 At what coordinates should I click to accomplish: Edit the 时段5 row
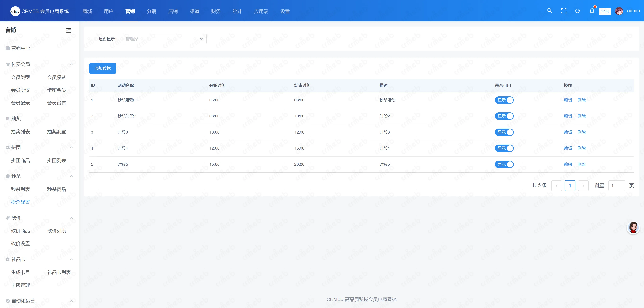(x=568, y=164)
